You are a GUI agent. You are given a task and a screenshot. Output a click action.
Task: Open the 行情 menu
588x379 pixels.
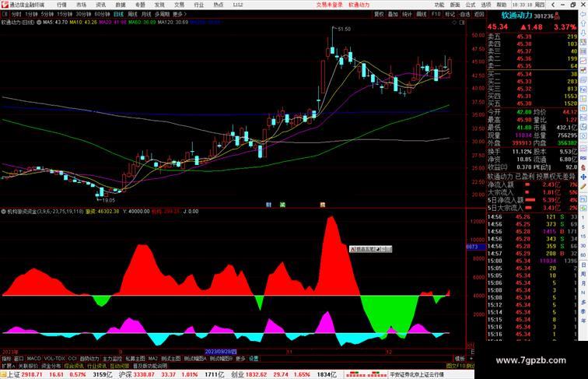(x=61, y=5)
